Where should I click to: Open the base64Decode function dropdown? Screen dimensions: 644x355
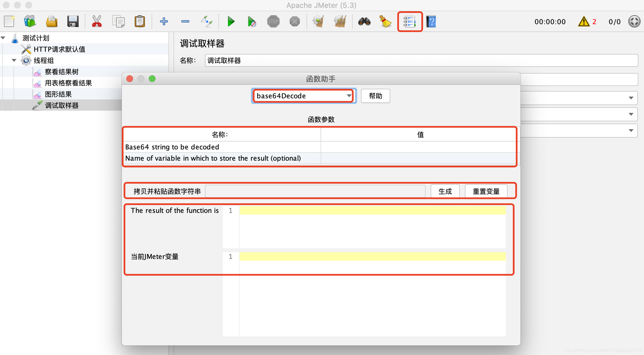[349, 96]
